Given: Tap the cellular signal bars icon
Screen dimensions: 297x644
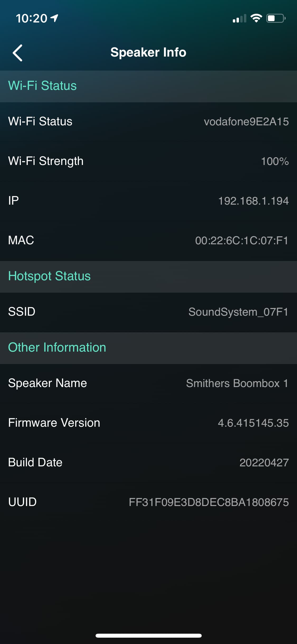Looking at the screenshot, I should click(x=239, y=18).
